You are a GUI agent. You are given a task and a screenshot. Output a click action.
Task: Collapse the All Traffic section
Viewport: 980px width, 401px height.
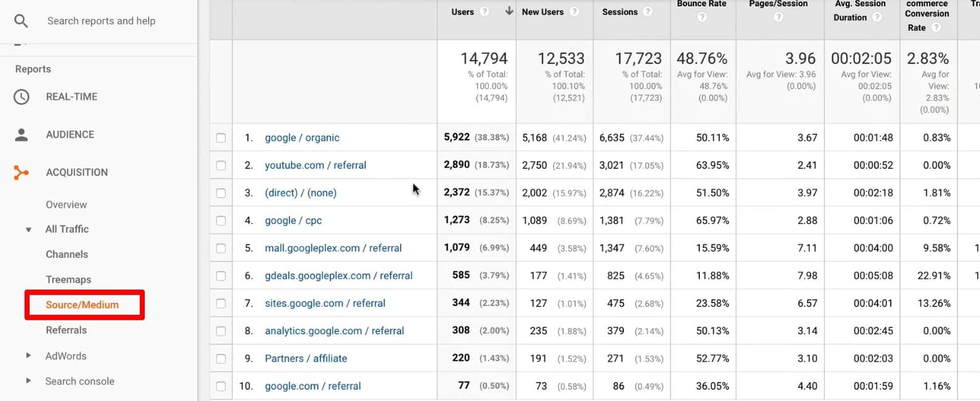tap(28, 229)
